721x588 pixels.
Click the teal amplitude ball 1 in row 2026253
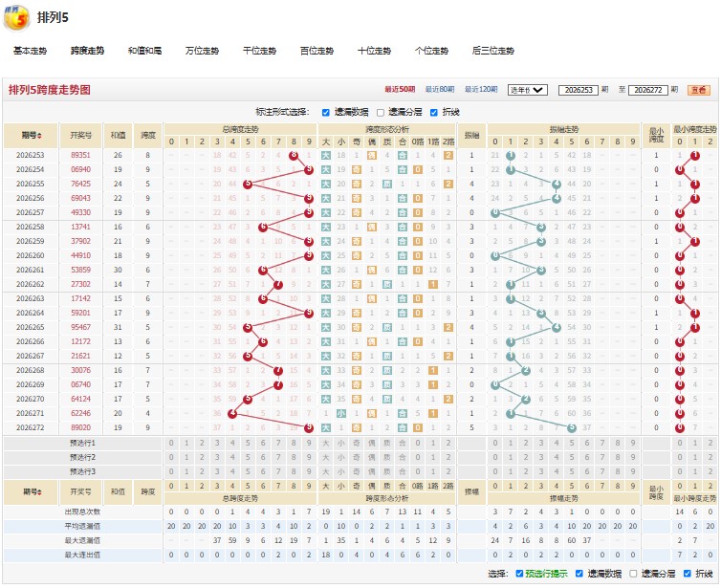(511, 156)
